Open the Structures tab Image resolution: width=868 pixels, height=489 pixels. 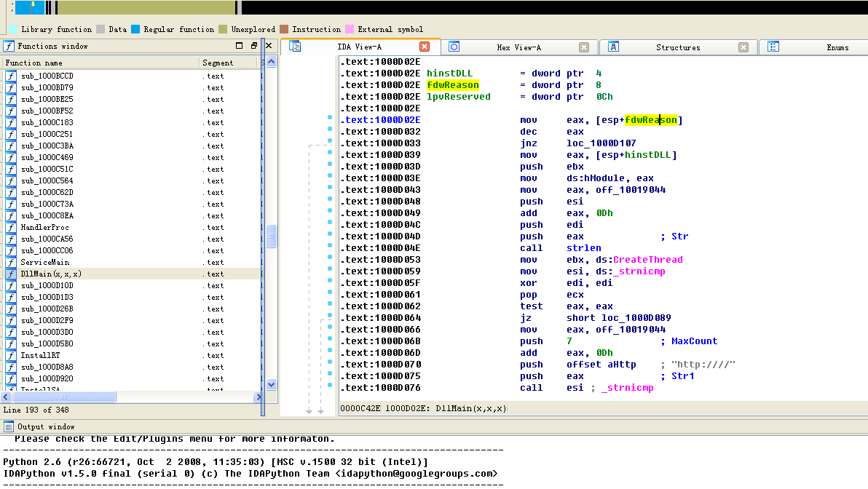pos(678,47)
